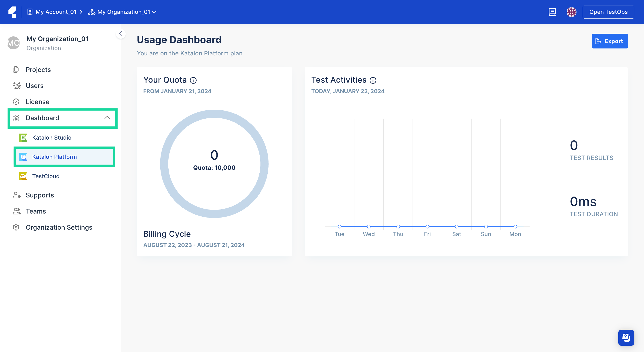644x352 pixels.
Task: Select Katalon Platform under Dashboard
Action: (x=55, y=157)
